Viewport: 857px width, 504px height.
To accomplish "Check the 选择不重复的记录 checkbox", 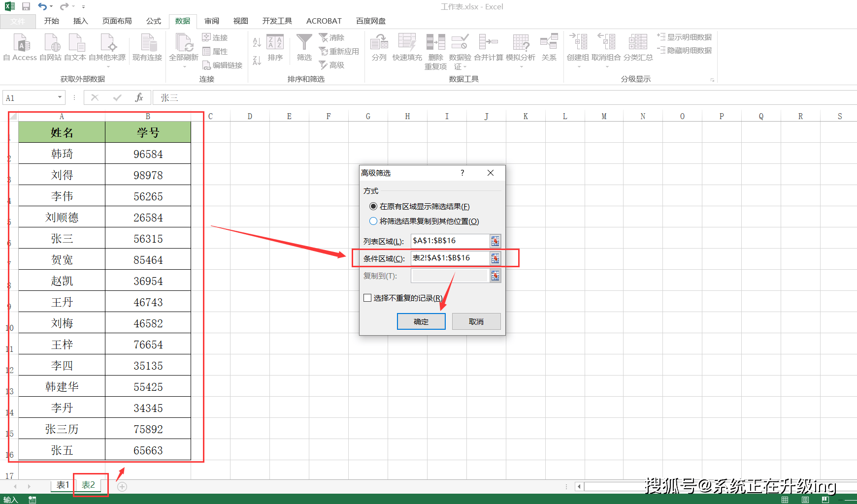I will pyautogui.click(x=367, y=298).
